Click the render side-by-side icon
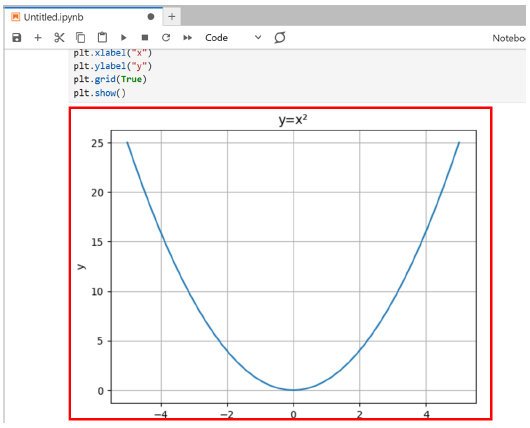 point(280,37)
